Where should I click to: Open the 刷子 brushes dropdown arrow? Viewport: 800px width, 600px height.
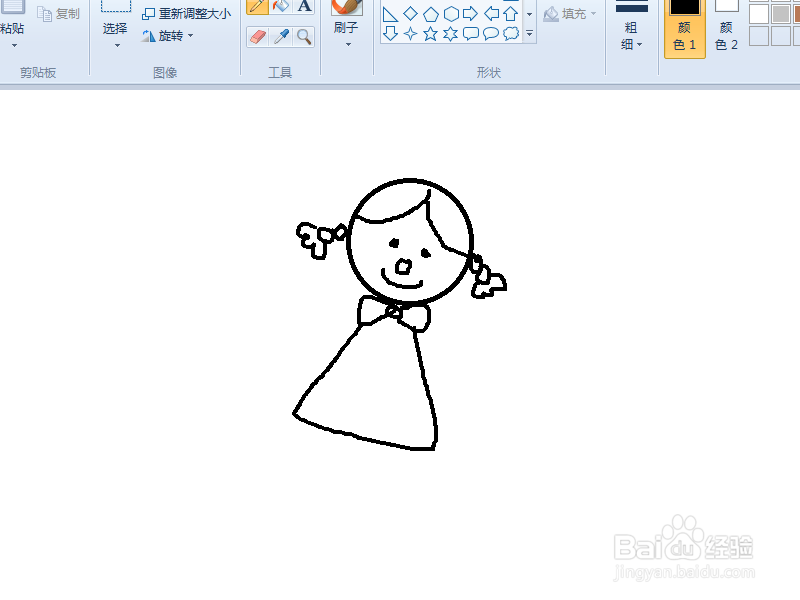coord(348,44)
